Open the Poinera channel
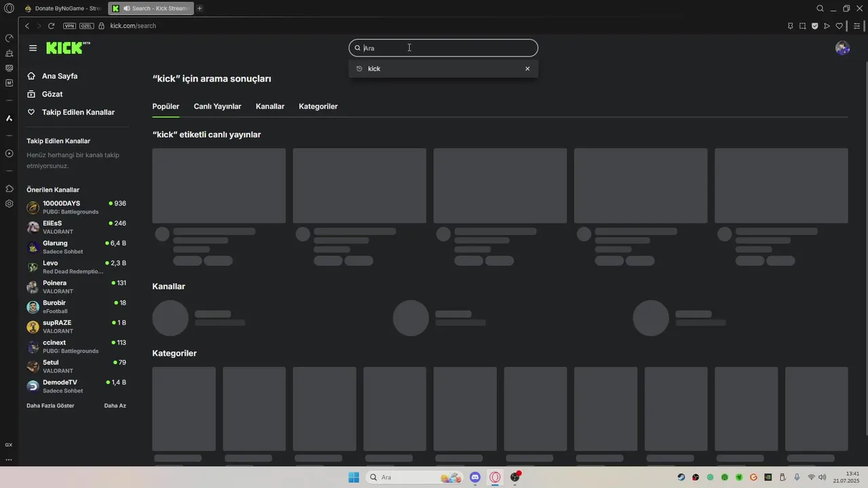 (x=76, y=287)
